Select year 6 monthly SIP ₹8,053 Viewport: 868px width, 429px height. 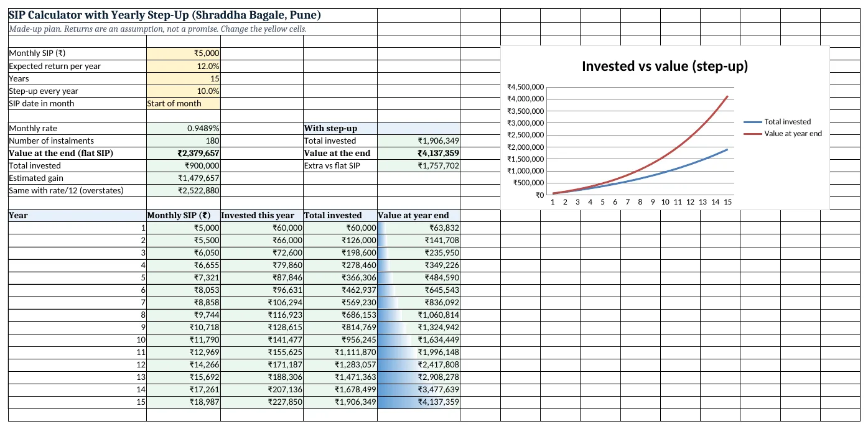tap(183, 290)
